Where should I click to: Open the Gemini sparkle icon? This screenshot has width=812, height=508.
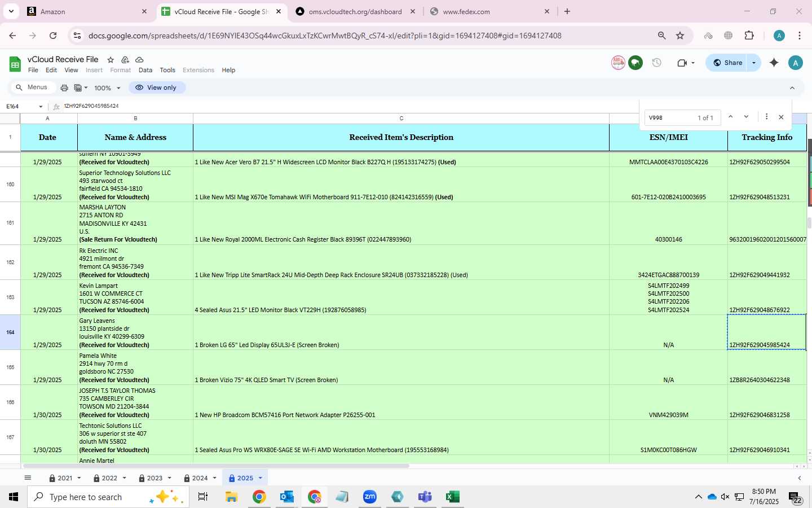click(774, 63)
